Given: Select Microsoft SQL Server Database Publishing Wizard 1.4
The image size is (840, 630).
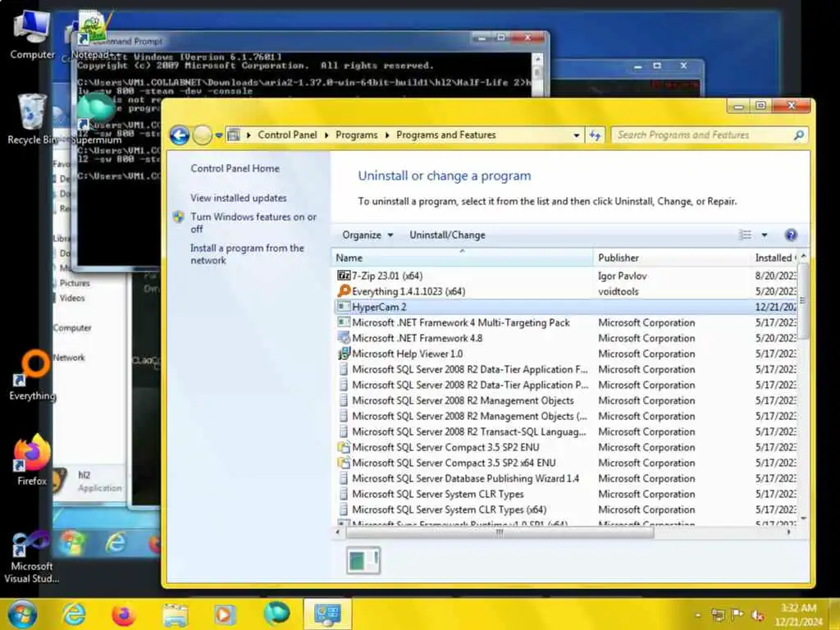Looking at the screenshot, I should click(565, 478).
